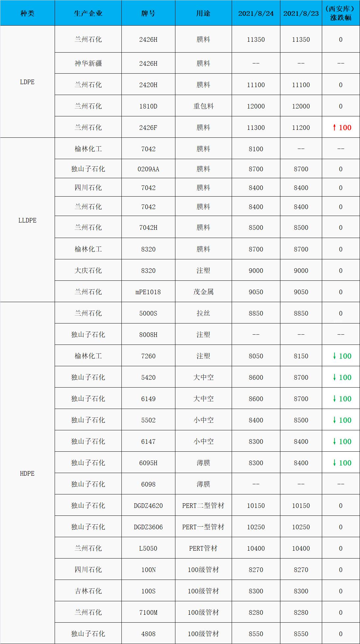Click the green down arrow in the 6149 row
This screenshot has height=644, width=360.
pyautogui.click(x=334, y=399)
